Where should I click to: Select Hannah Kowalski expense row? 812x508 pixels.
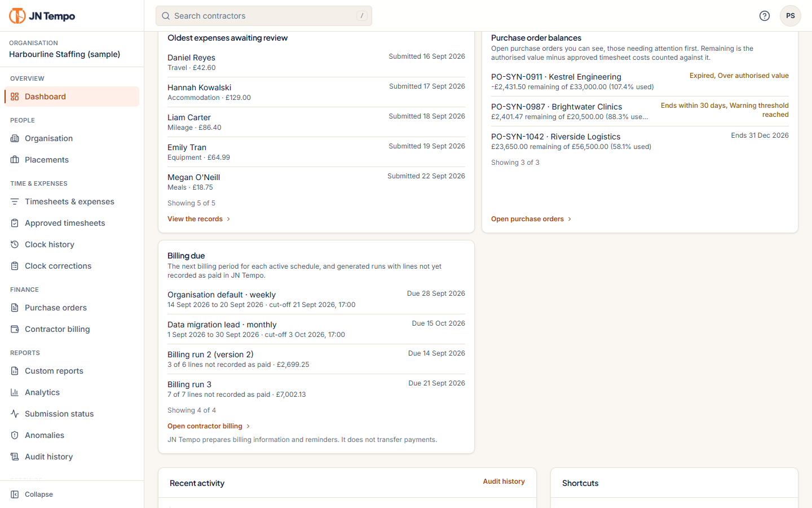click(x=316, y=92)
